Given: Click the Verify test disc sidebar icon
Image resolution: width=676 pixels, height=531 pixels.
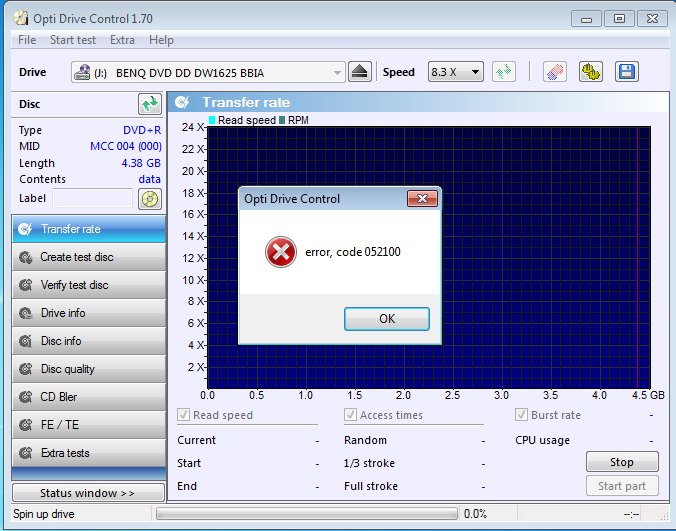Looking at the screenshot, I should [x=25, y=285].
